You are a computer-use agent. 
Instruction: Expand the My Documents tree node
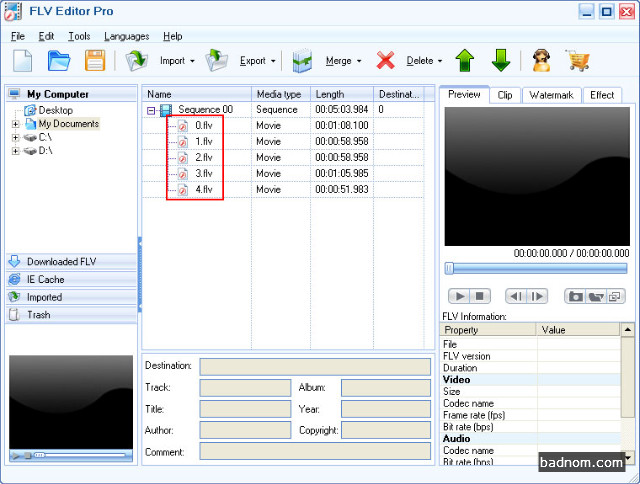(x=16, y=124)
